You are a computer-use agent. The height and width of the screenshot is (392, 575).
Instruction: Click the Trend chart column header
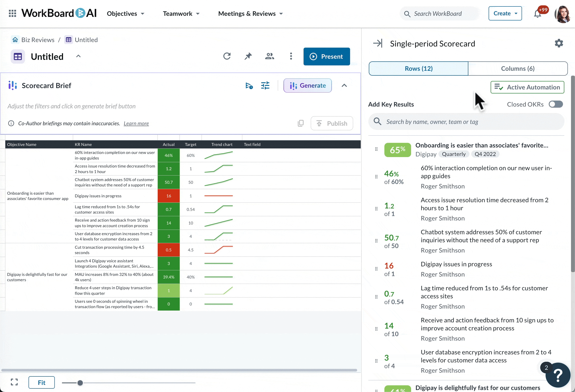(x=222, y=144)
